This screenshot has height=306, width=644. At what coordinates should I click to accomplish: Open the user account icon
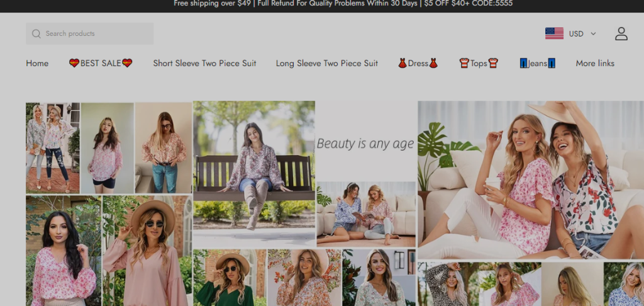621,34
